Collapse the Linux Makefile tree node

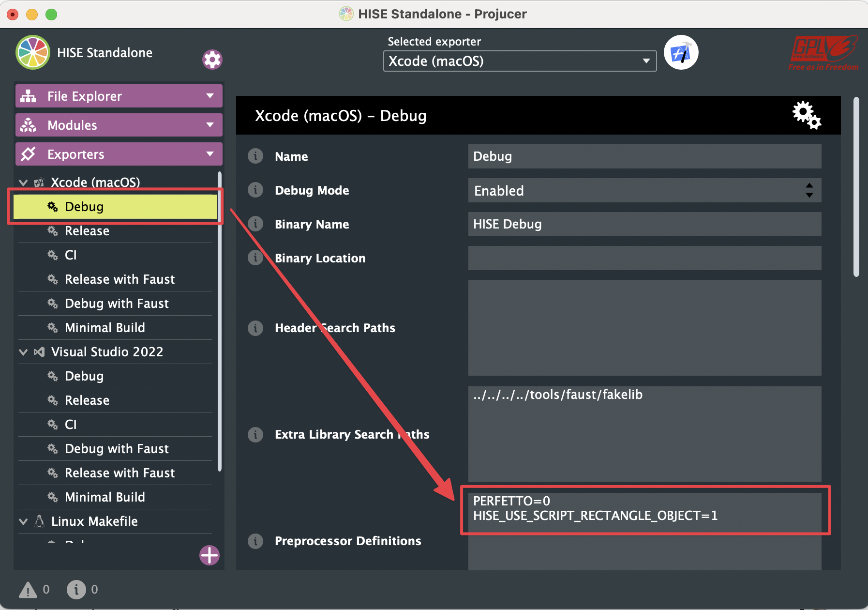point(23,521)
